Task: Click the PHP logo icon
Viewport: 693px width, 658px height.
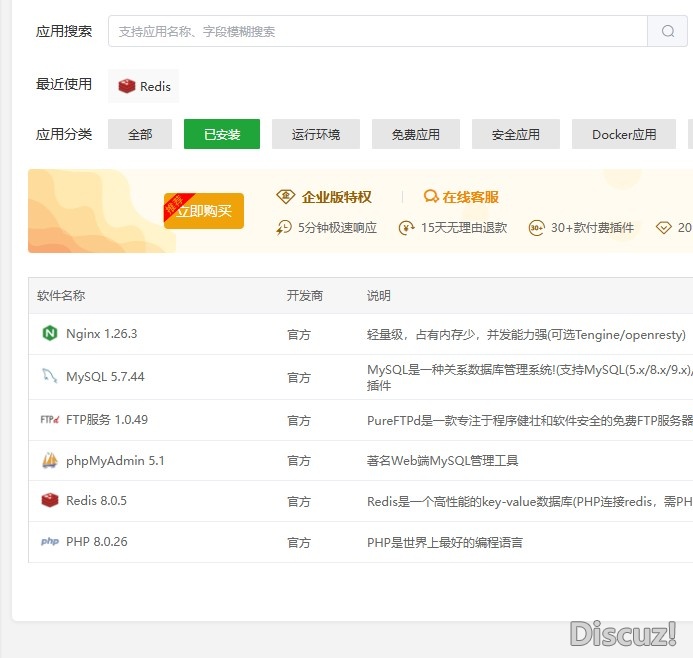Action: [50, 541]
